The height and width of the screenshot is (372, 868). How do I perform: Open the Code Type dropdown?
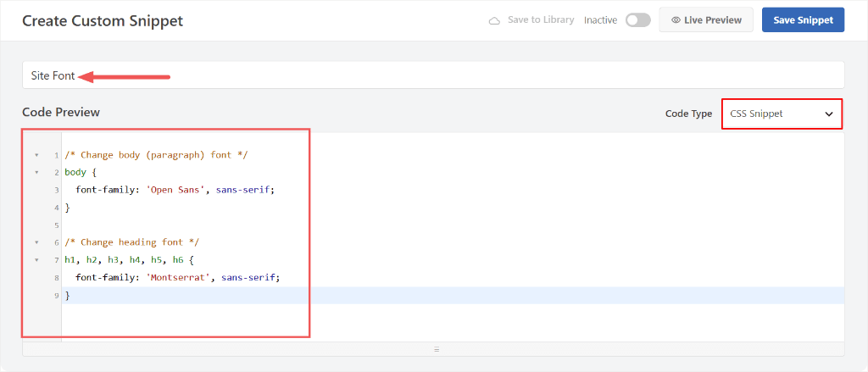[x=782, y=114]
